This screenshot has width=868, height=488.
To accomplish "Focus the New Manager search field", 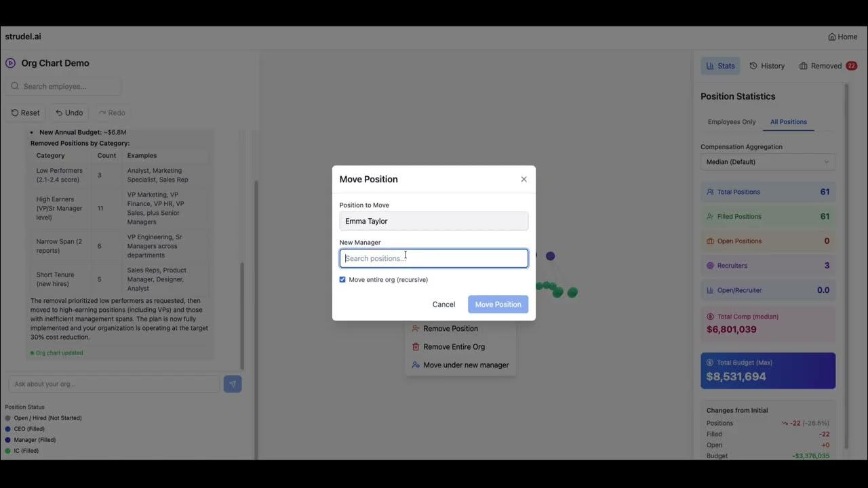I will point(434,258).
